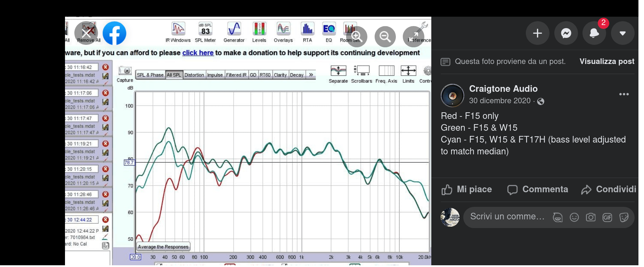
Task: Select the 11:26:46 measurement name field
Action: (x=82, y=194)
